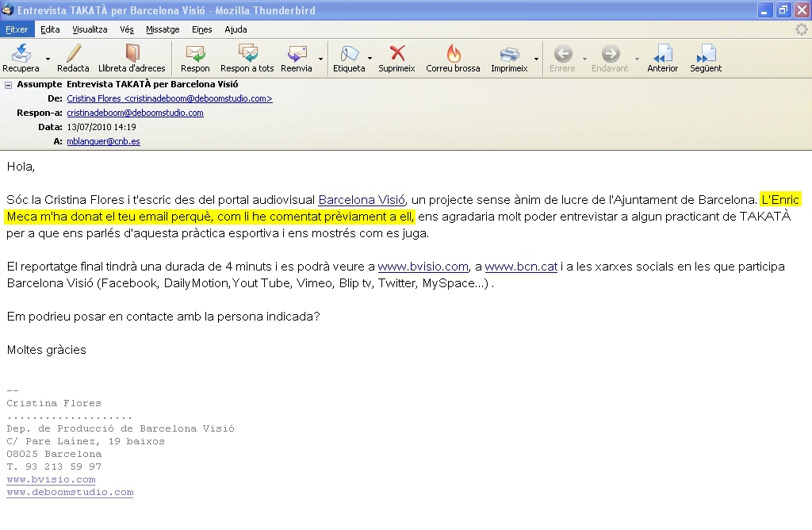The height and width of the screenshot is (530, 812).
Task: Click recipient mblanquer@cnb.es link
Action: (x=104, y=141)
